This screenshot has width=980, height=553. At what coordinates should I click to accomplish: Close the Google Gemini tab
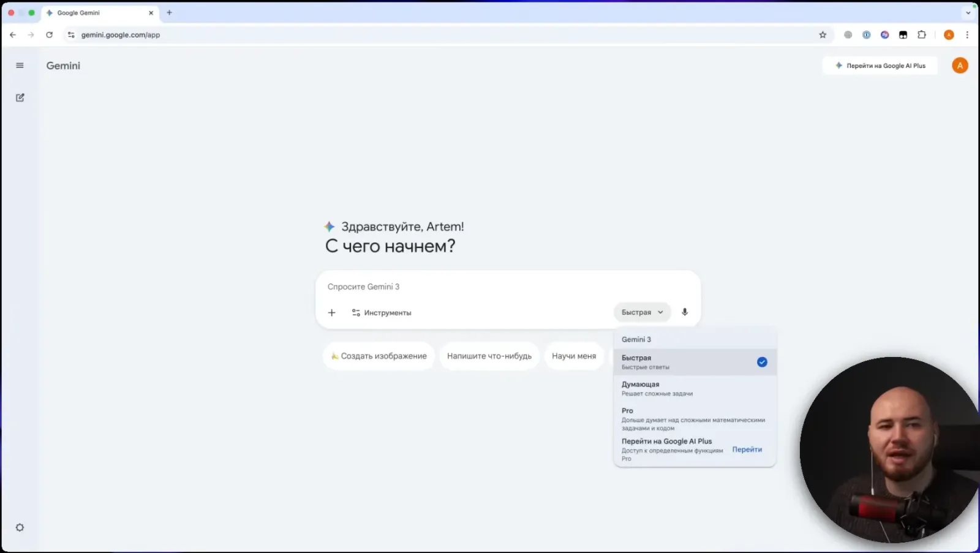tap(151, 13)
